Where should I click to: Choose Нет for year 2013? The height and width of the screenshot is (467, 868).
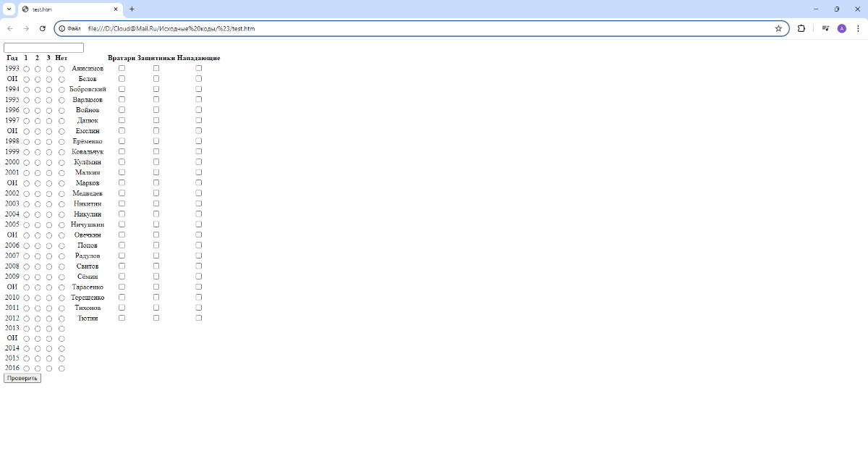coord(61,329)
